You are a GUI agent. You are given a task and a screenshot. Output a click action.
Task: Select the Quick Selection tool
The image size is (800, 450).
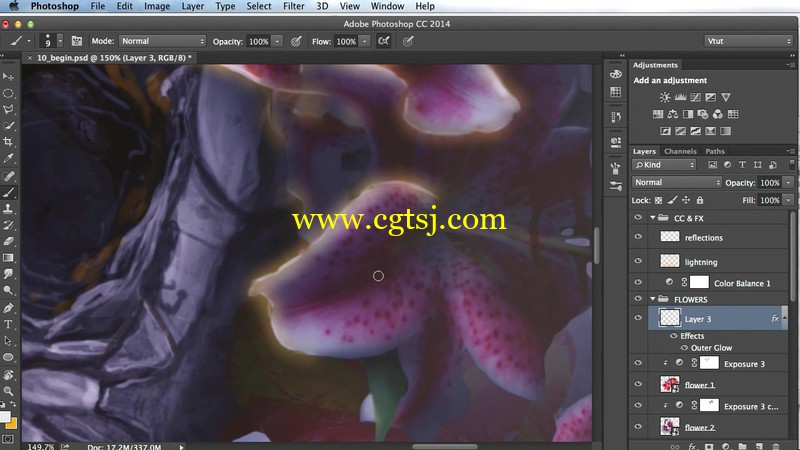tap(8, 126)
